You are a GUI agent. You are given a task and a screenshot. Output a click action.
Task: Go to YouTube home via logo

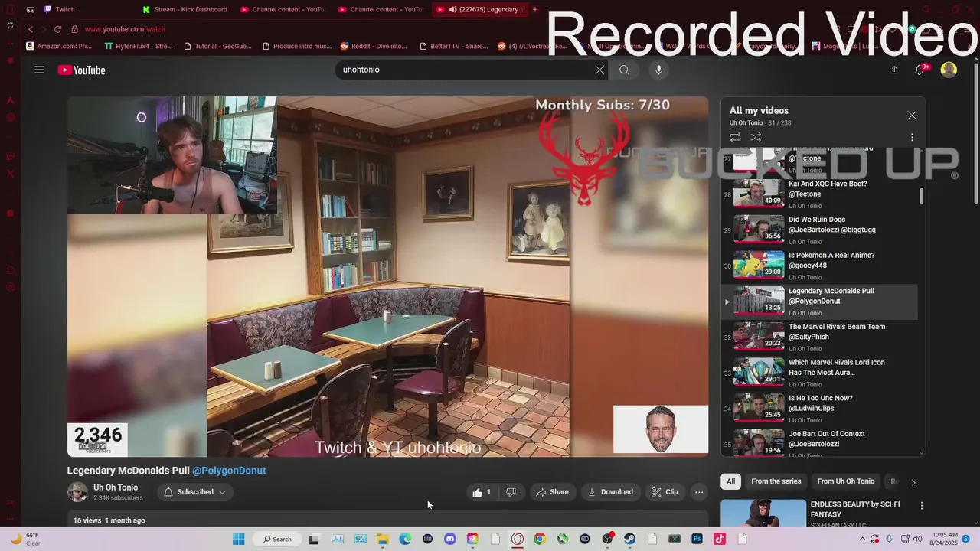pyautogui.click(x=81, y=70)
